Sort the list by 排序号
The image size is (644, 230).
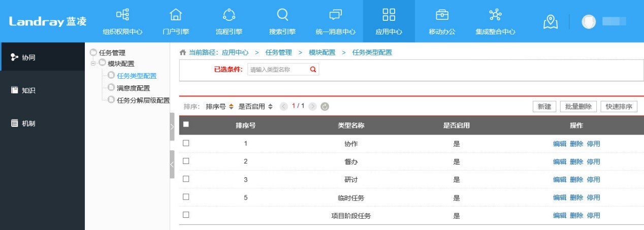coord(219,107)
